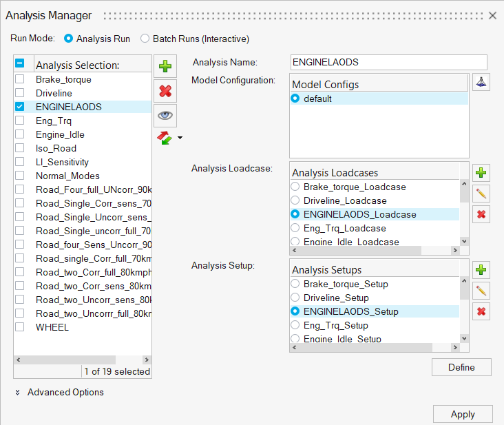Image resolution: width=504 pixels, height=425 pixels.
Task: Click the Normal_Modes analysis row
Action: click(x=83, y=176)
